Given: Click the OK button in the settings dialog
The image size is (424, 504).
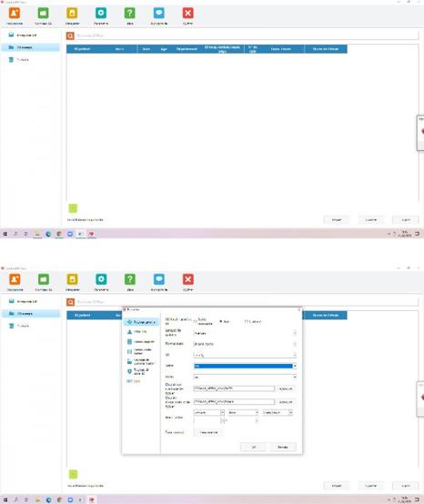Looking at the screenshot, I should coord(253,447).
